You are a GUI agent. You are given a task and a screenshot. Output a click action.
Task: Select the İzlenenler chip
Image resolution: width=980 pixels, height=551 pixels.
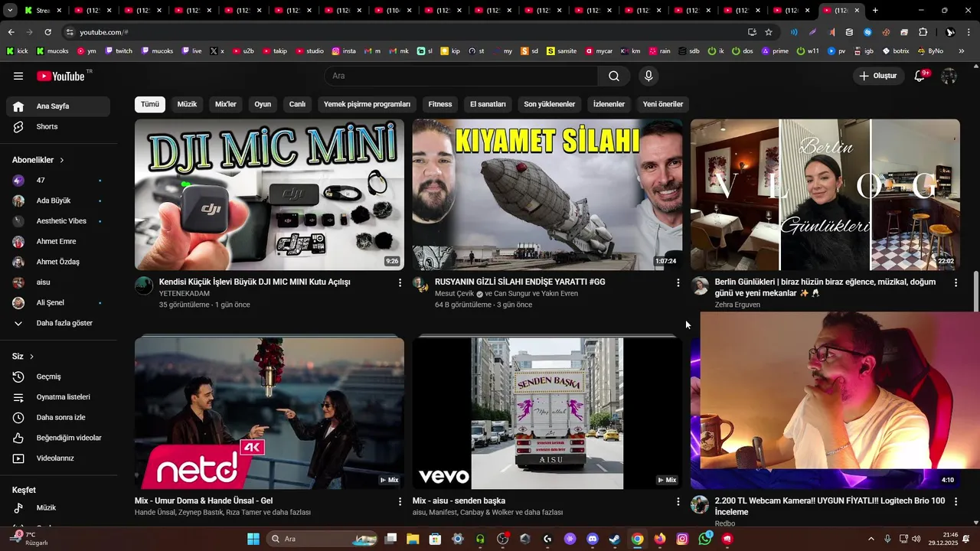point(609,104)
